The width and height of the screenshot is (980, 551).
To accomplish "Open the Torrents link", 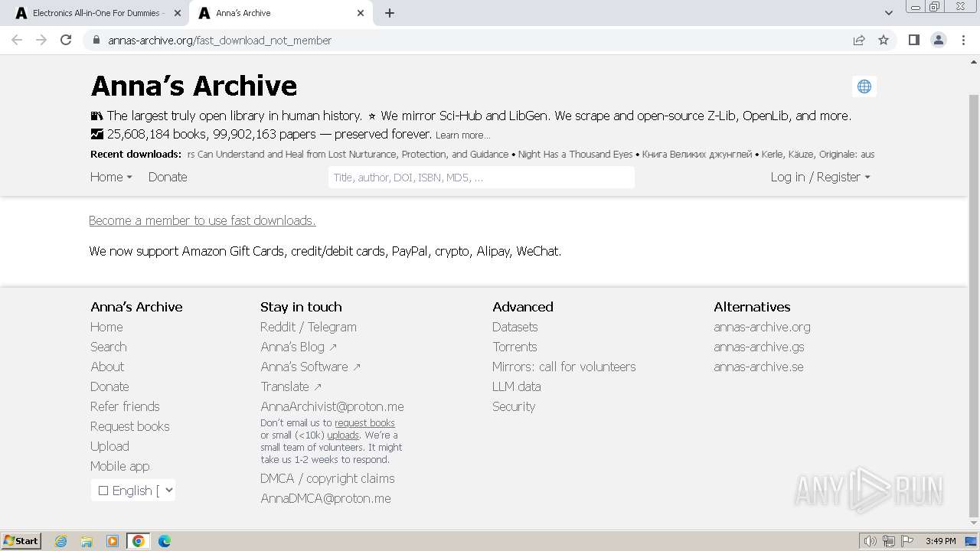I will click(514, 347).
